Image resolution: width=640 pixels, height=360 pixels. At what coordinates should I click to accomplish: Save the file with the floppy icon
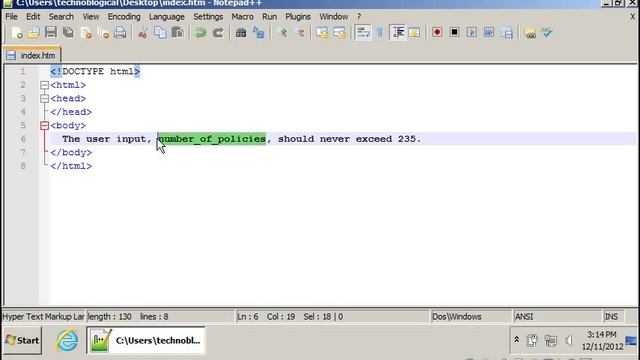pos(51,33)
